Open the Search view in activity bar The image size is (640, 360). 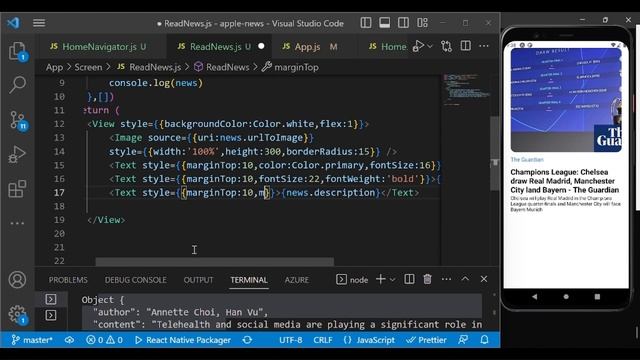pos(17,84)
